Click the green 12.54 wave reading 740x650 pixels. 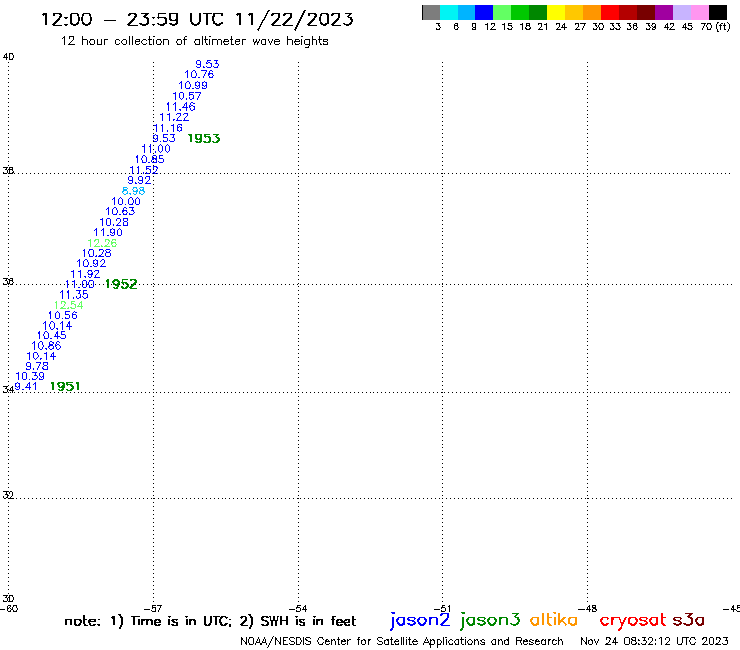(x=68, y=305)
